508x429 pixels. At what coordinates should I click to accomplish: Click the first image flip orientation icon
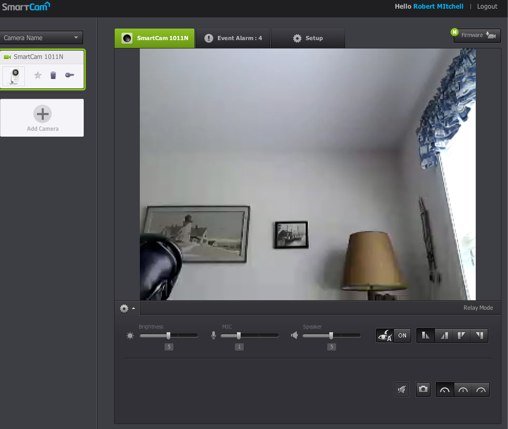[x=426, y=335]
